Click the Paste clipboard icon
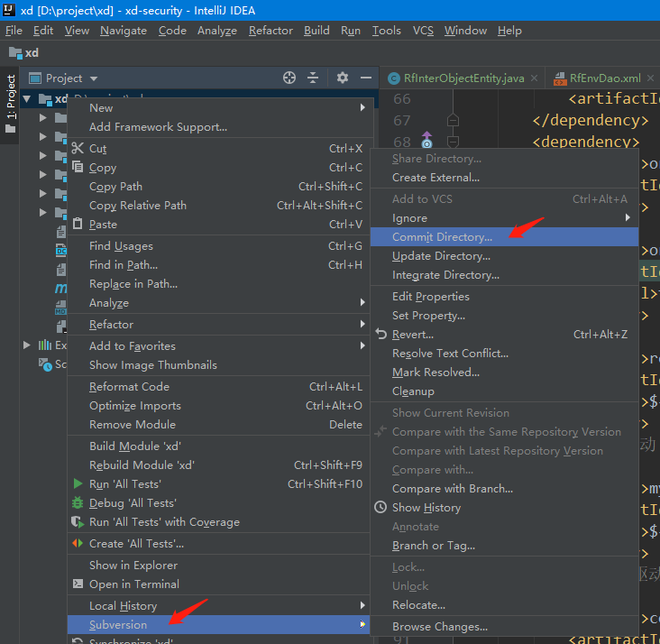This screenshot has height=644, width=660. tap(78, 224)
